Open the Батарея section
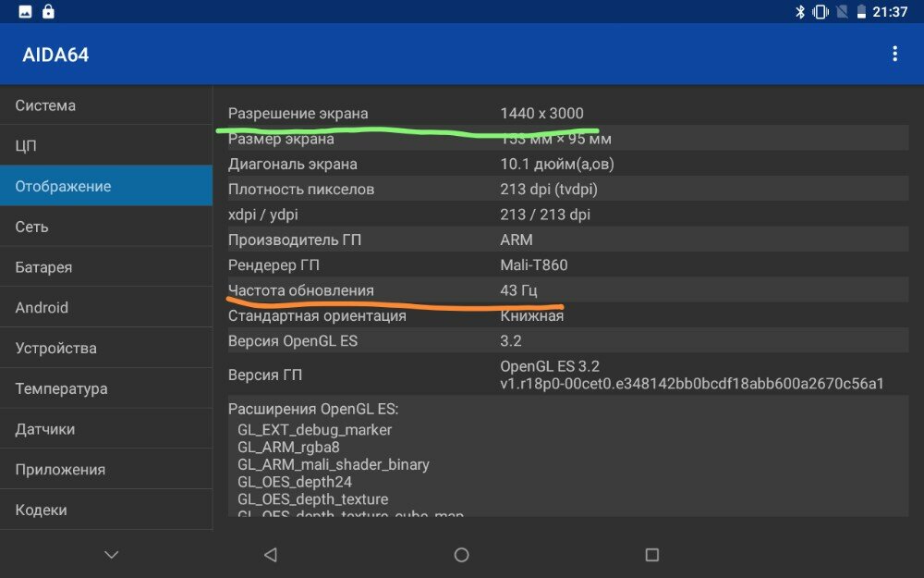Viewport: 924px width, 578px height. (x=106, y=266)
